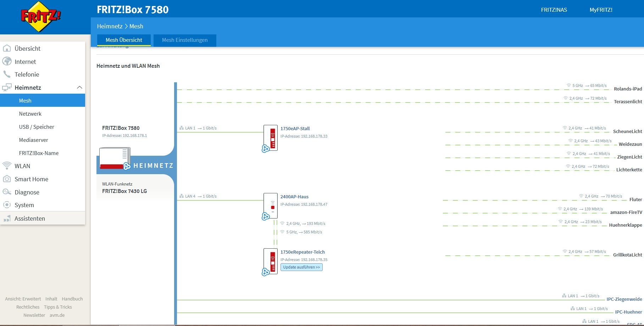Open the 1750eAP-Stall device link

295,128
